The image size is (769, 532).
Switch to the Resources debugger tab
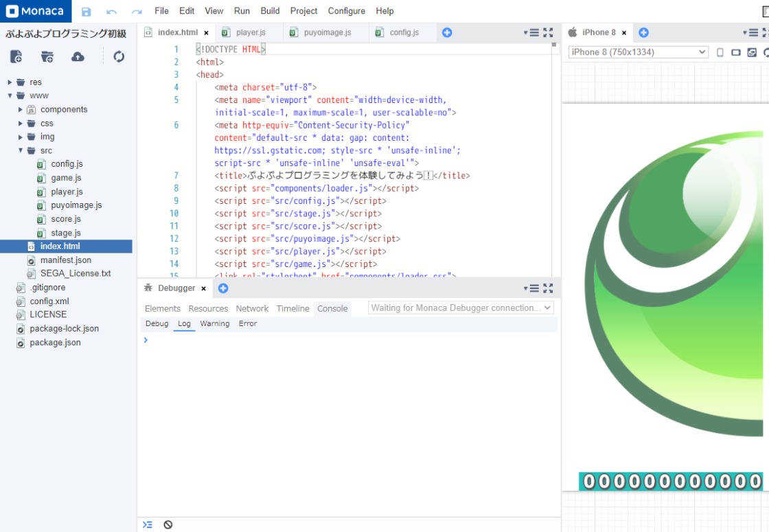(x=208, y=308)
